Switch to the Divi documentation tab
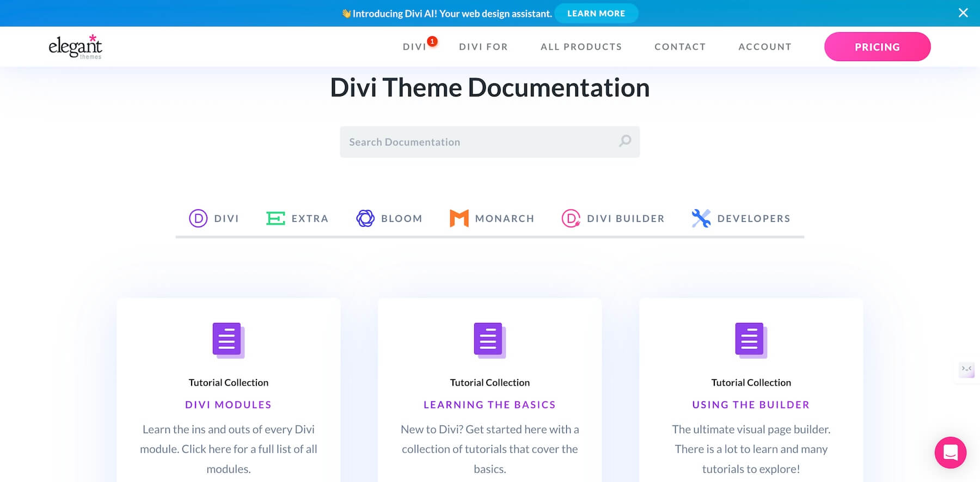Screen dimensions: 980x482 [214, 218]
